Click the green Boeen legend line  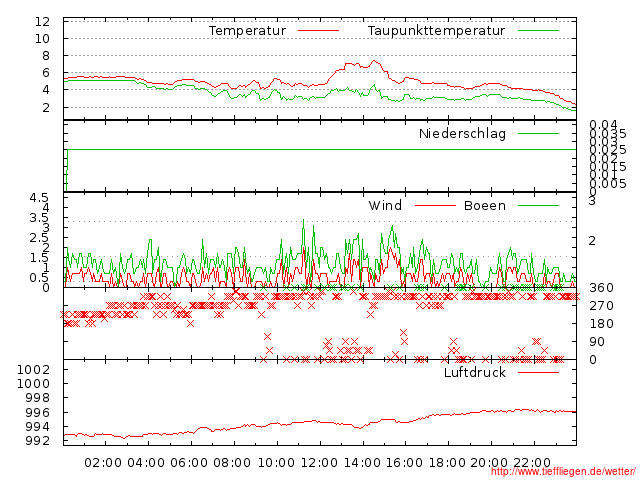coord(538,205)
